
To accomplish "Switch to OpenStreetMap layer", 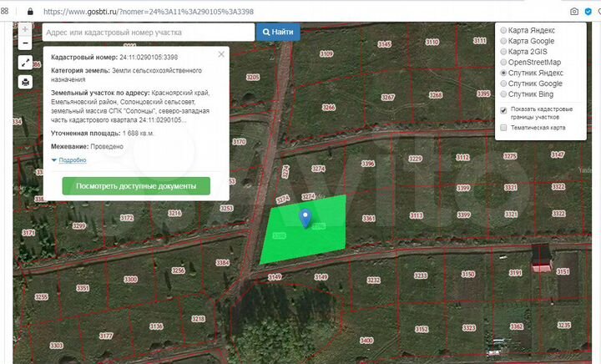I will pos(503,63).
